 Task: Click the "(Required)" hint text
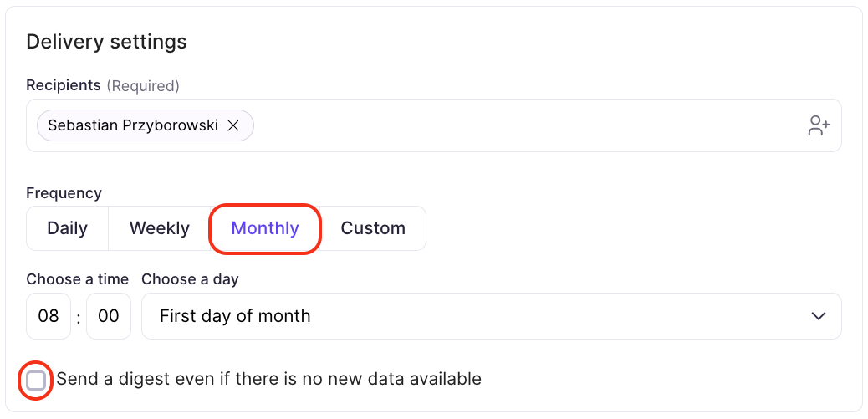143,85
